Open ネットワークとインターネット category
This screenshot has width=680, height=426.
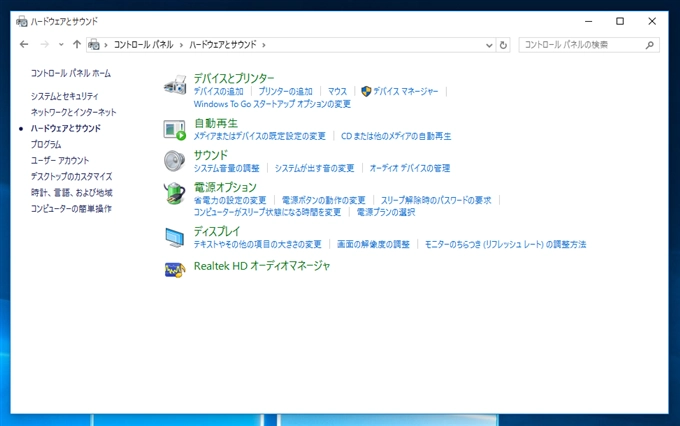pos(73,112)
